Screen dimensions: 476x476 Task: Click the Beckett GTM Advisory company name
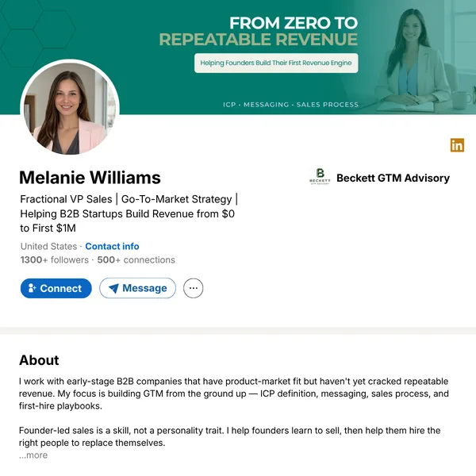(393, 178)
